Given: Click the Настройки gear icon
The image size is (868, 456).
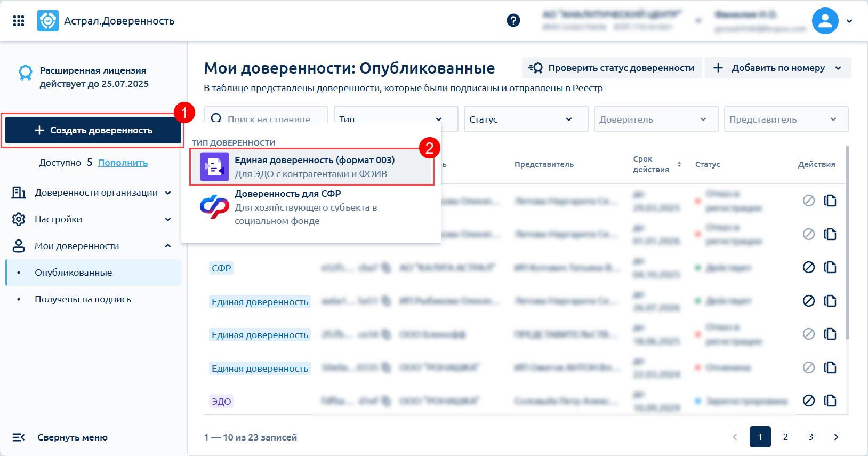Looking at the screenshot, I should (19, 219).
